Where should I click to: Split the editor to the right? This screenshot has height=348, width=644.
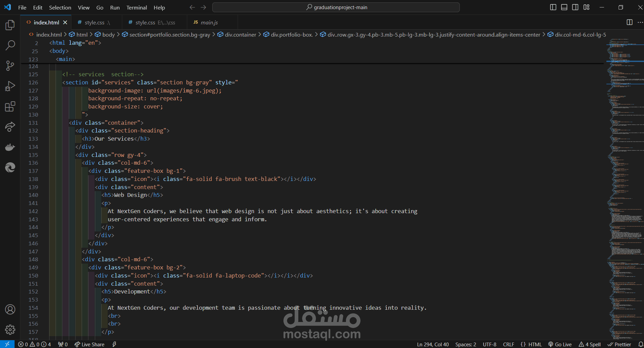629,22
